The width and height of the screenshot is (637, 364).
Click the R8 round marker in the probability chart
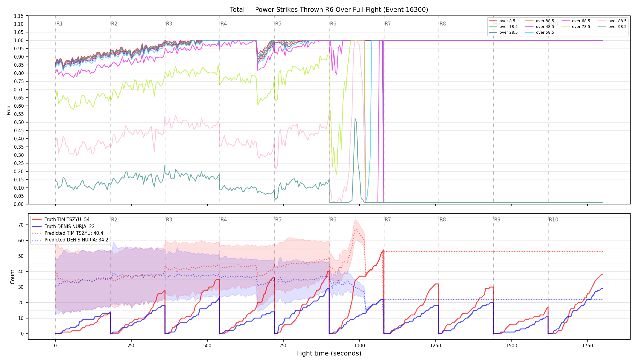pos(443,24)
